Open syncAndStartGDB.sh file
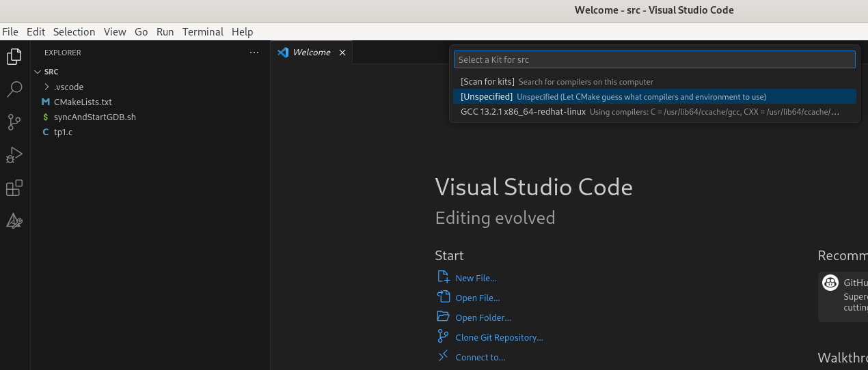 coord(94,117)
